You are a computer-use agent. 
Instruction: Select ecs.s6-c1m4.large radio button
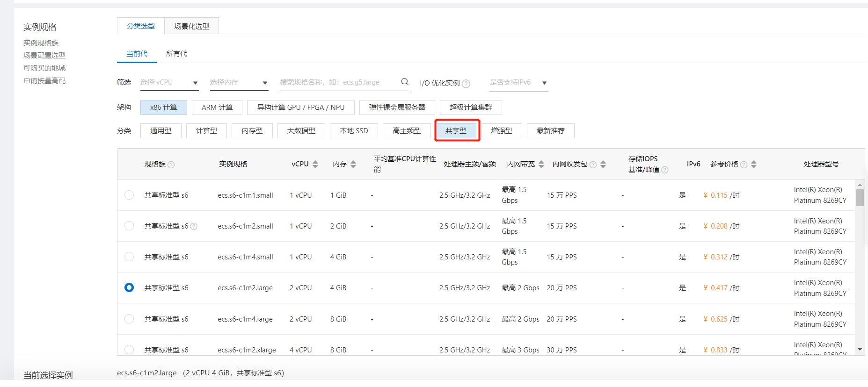pyautogui.click(x=129, y=319)
